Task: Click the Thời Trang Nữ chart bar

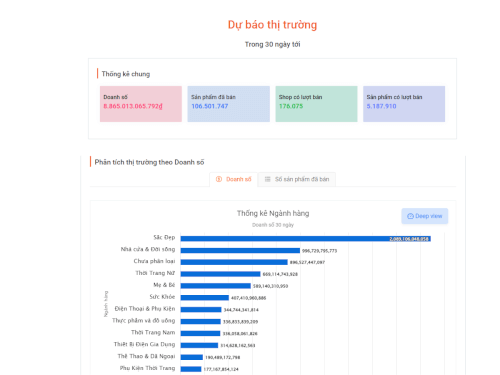Action: click(x=220, y=274)
